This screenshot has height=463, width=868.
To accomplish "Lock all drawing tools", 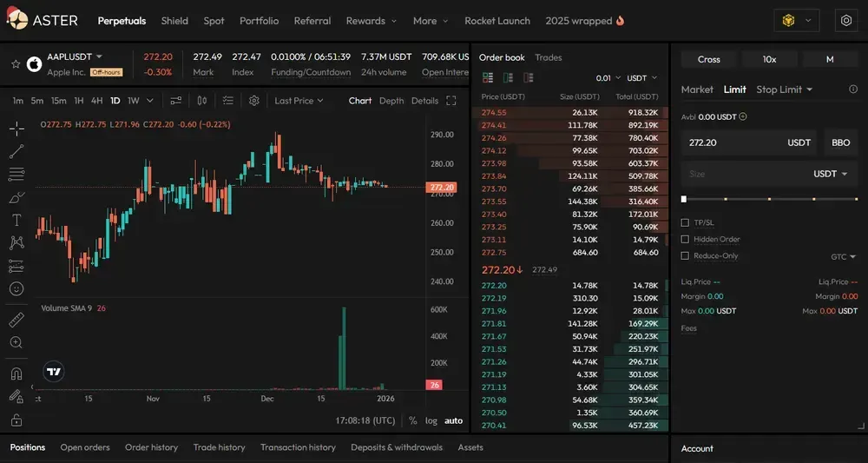I will [x=16, y=420].
